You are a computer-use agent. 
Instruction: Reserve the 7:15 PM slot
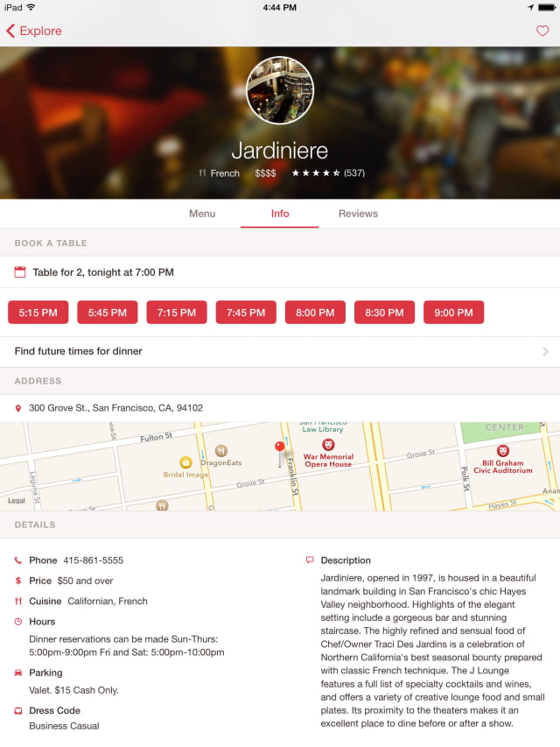177,313
